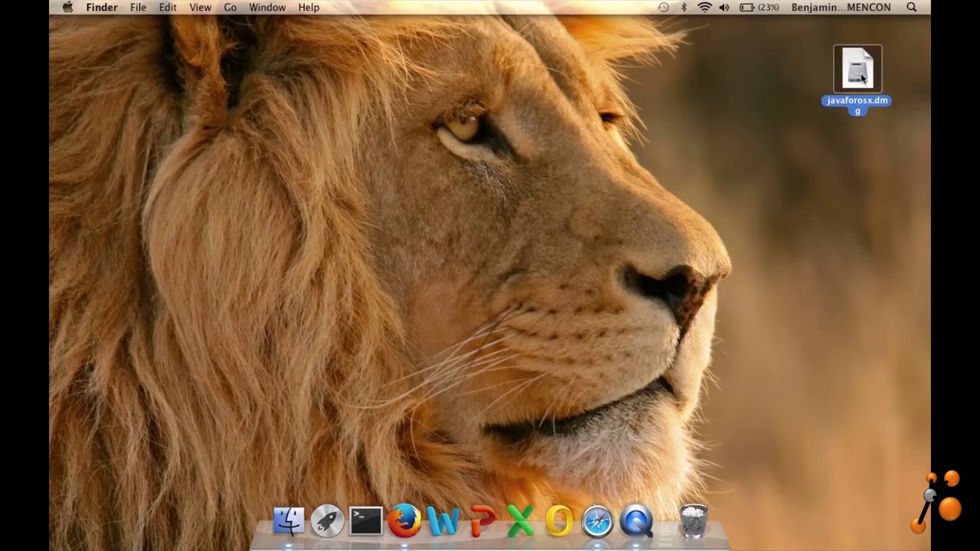Open the View menu
This screenshot has width=980, height=551.
coord(200,7)
